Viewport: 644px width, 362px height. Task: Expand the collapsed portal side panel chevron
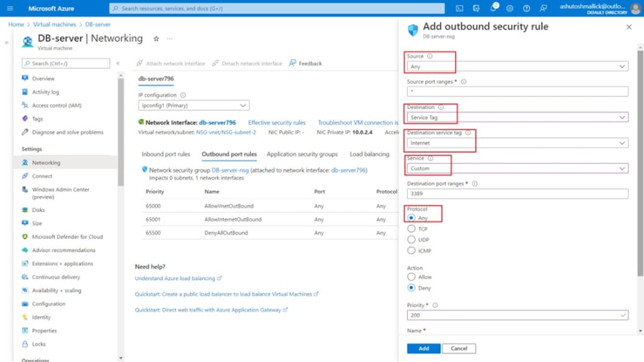6,42
